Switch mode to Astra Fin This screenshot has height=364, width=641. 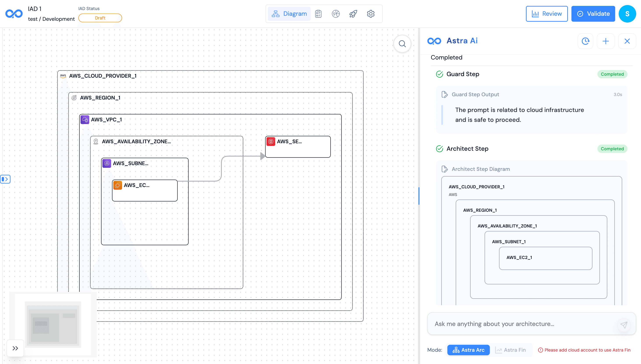(x=510, y=350)
